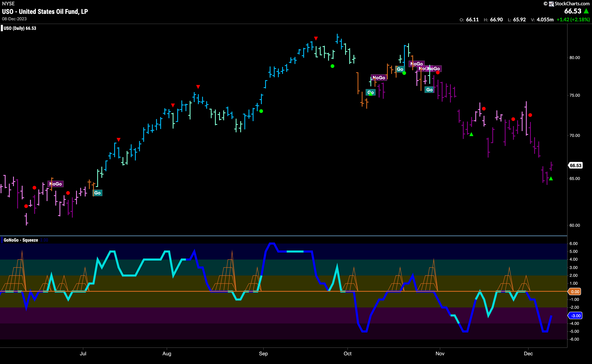Click the early-July Go signal label
This screenshot has width=592, height=364.
pyautogui.click(x=97, y=193)
